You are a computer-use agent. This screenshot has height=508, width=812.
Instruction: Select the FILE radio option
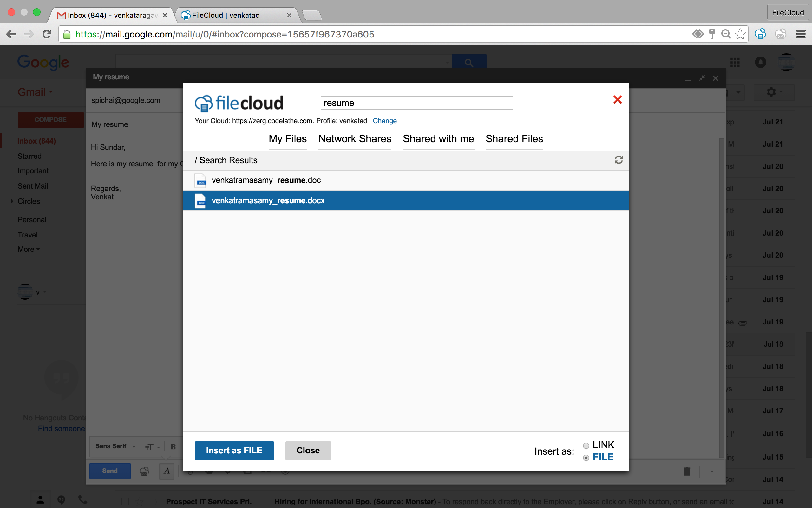[586, 458]
